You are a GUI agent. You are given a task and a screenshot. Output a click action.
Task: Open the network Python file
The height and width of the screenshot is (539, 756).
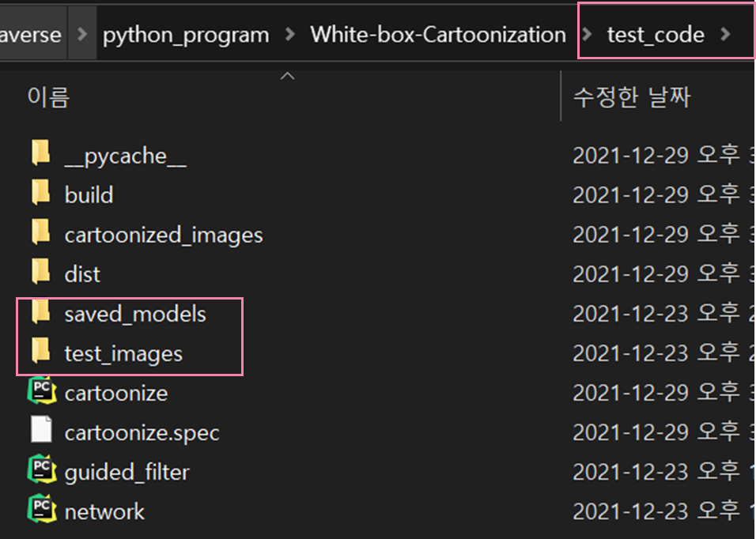pos(104,511)
